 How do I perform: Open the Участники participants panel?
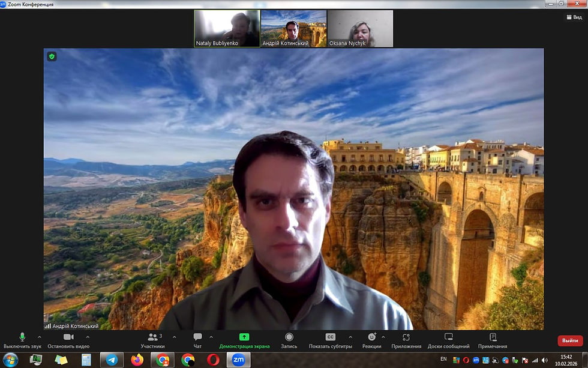152,340
